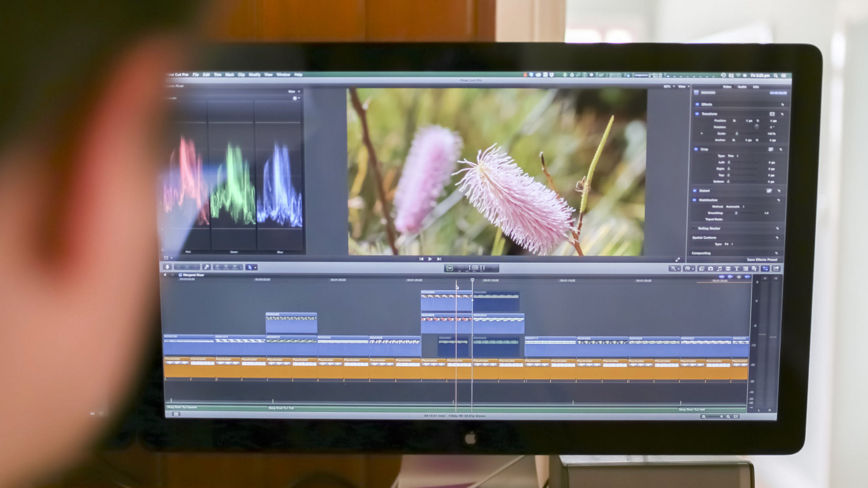The image size is (868, 488).
Task: Select the arrow Select tool button
Action: coord(251,267)
